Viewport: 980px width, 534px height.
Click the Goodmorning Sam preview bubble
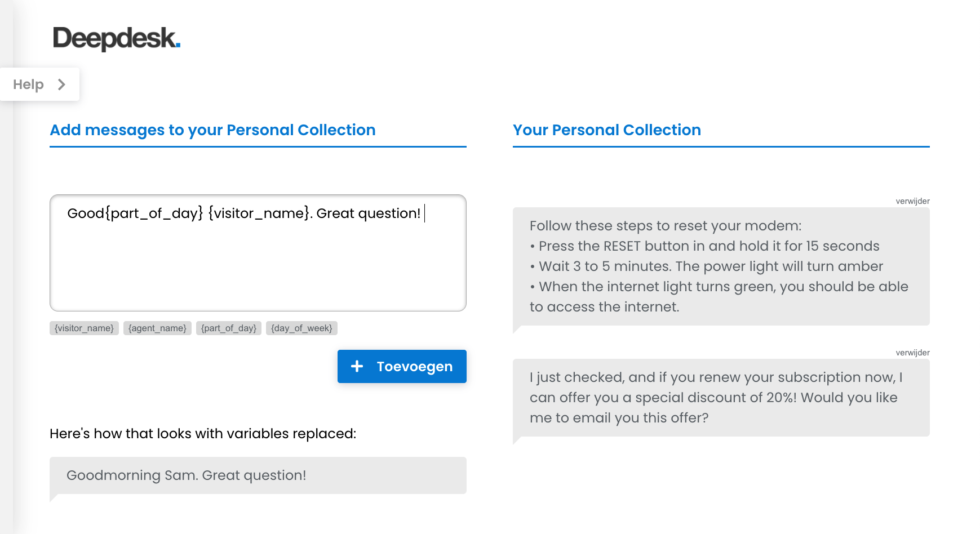click(x=258, y=475)
